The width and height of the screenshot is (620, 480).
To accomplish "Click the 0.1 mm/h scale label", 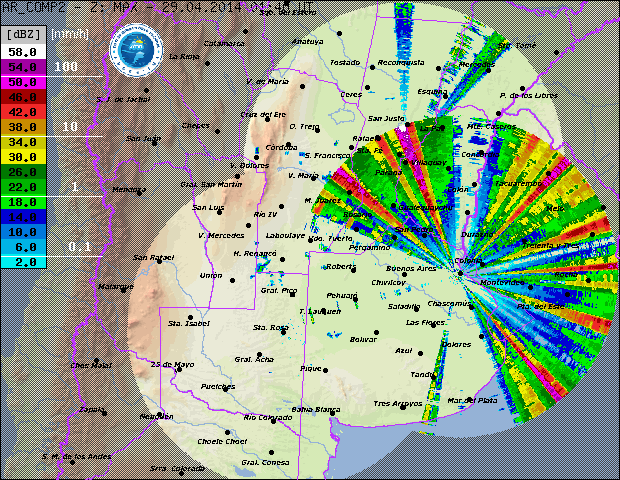I will pos(79,247).
